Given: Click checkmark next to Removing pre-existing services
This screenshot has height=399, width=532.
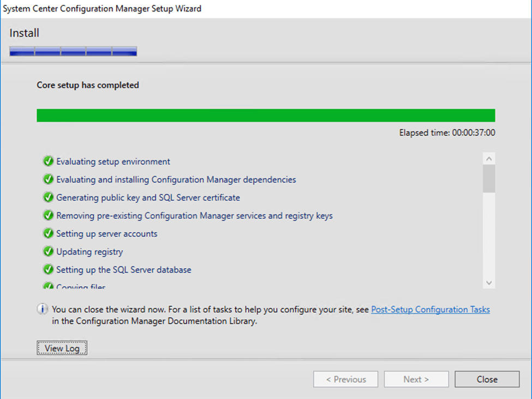Looking at the screenshot, I should (48, 215).
